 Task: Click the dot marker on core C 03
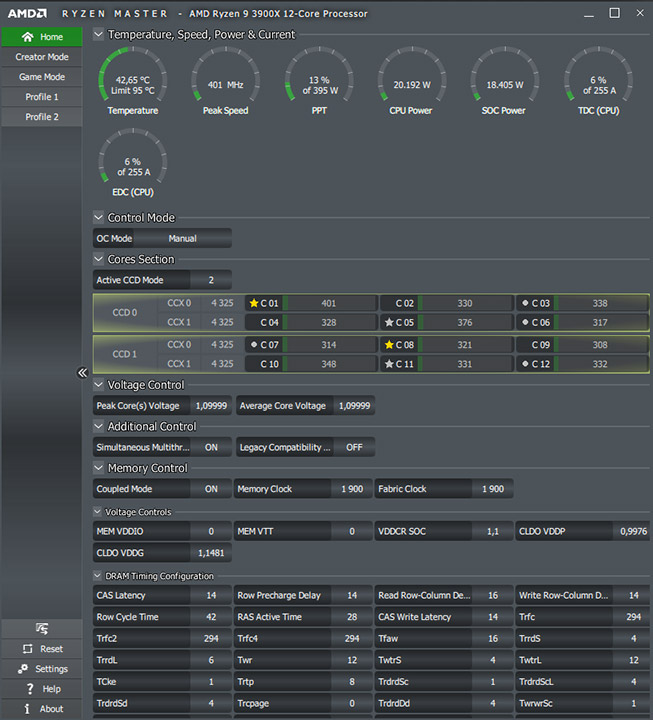coord(525,303)
